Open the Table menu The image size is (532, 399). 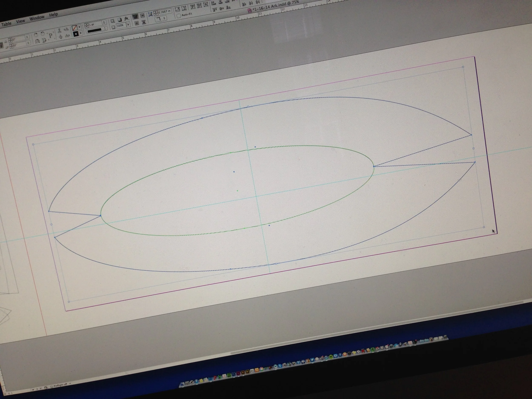(7, 24)
